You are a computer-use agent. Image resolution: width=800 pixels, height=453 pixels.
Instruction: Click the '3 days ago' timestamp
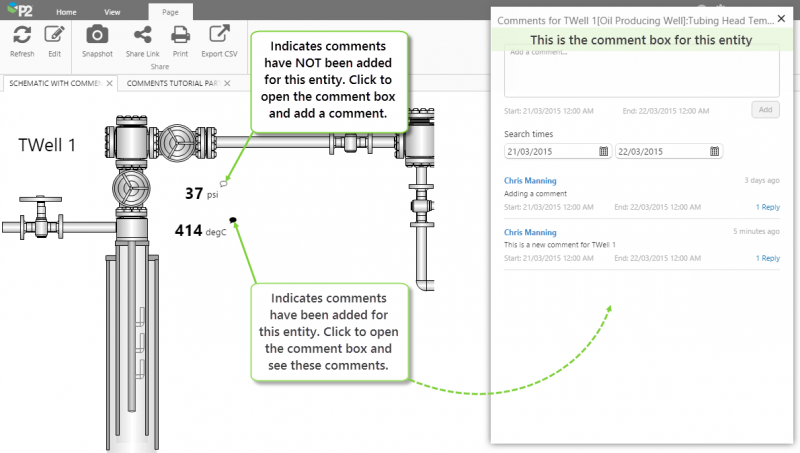point(762,180)
